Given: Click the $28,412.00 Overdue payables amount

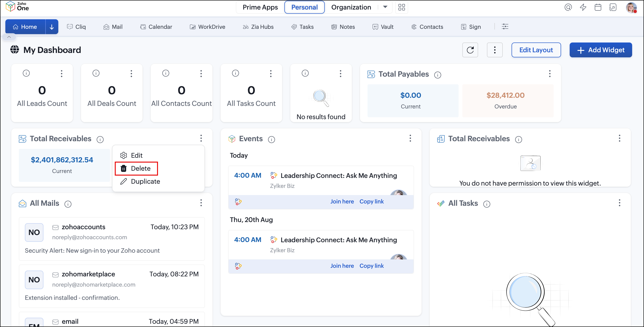Looking at the screenshot, I should click(505, 95).
